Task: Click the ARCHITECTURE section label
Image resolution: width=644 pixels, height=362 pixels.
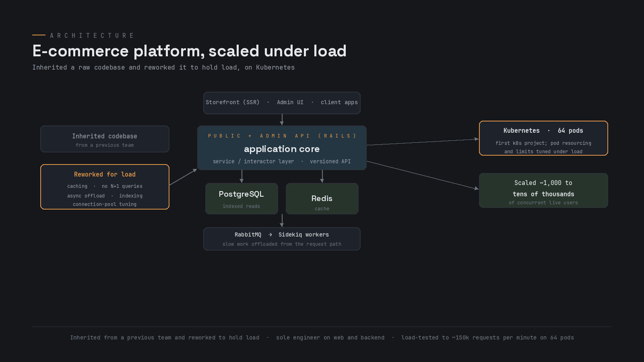Action: click(x=92, y=35)
